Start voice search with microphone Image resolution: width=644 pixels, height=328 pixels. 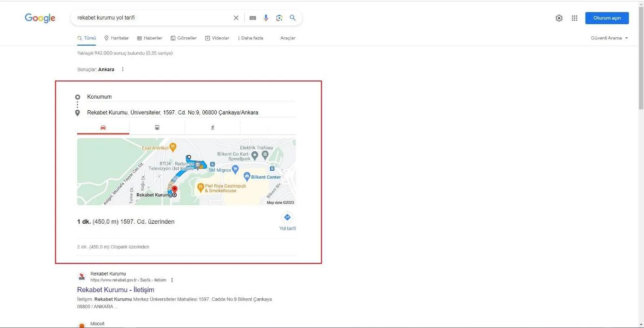coord(266,18)
